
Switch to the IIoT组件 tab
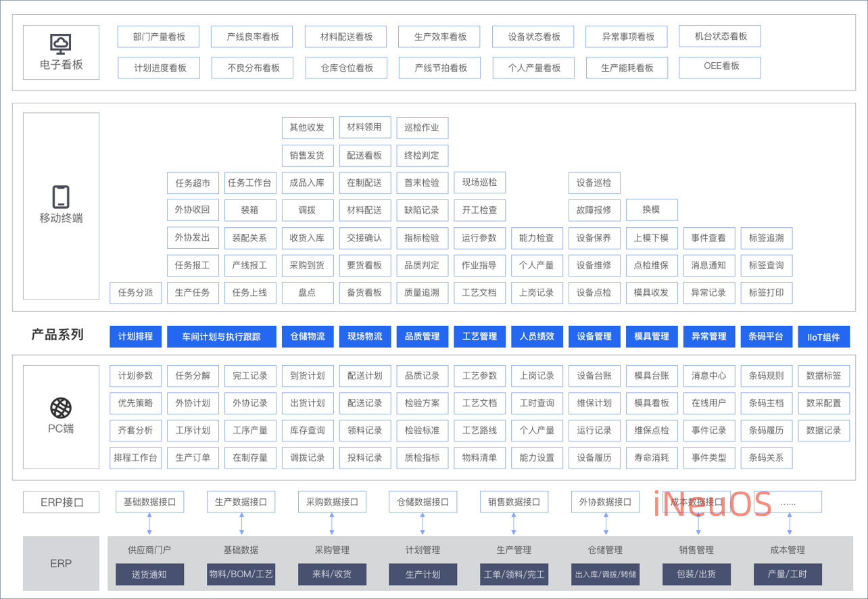(823, 337)
